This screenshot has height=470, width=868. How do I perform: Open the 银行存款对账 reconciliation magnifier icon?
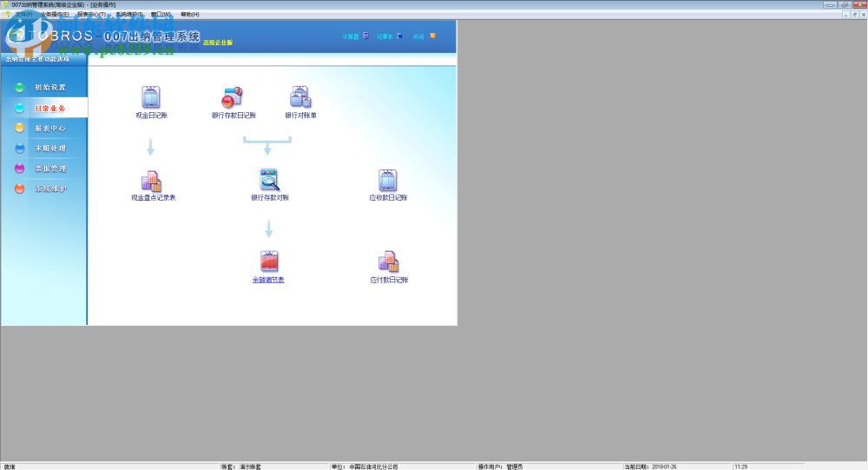269,180
